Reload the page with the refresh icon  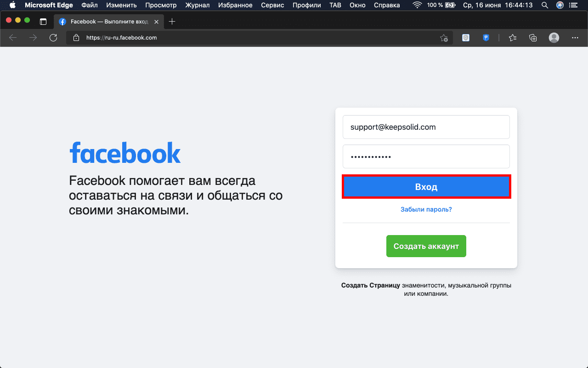53,38
